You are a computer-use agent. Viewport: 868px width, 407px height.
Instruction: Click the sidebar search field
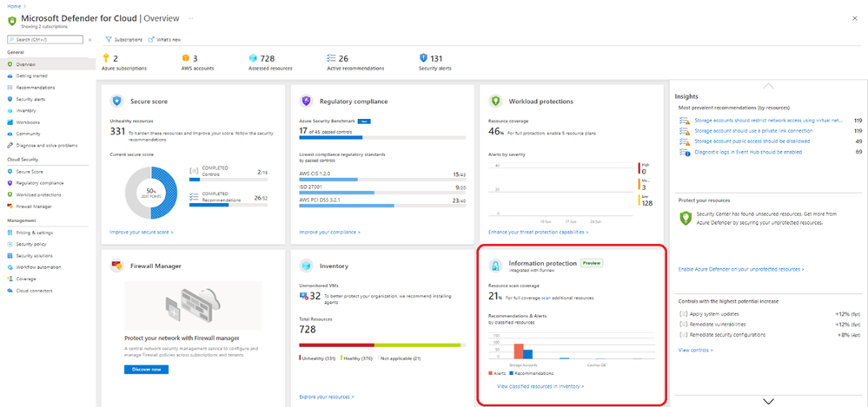[45, 40]
